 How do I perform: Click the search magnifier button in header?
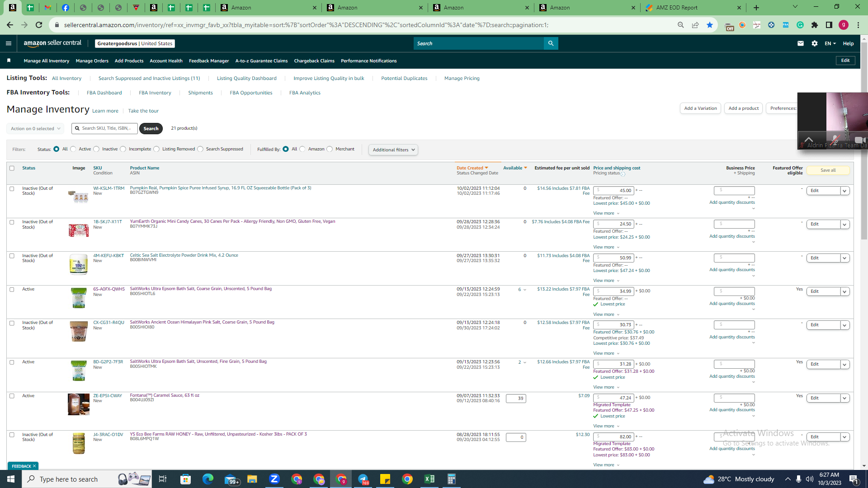[551, 43]
